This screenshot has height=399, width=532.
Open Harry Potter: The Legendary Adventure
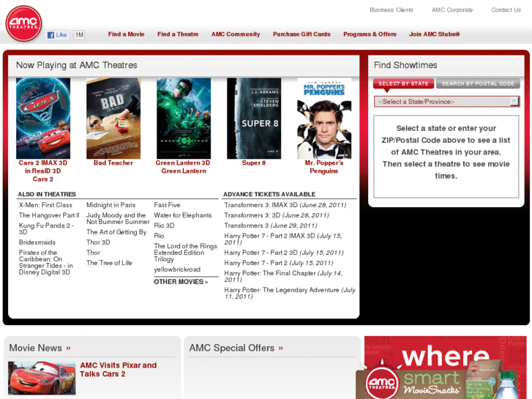coord(290,293)
